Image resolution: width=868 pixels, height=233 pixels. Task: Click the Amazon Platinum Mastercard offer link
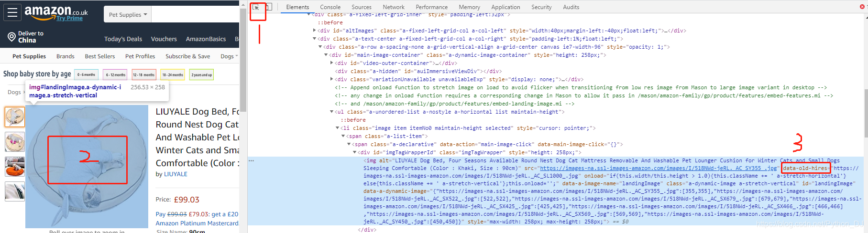pos(197,223)
